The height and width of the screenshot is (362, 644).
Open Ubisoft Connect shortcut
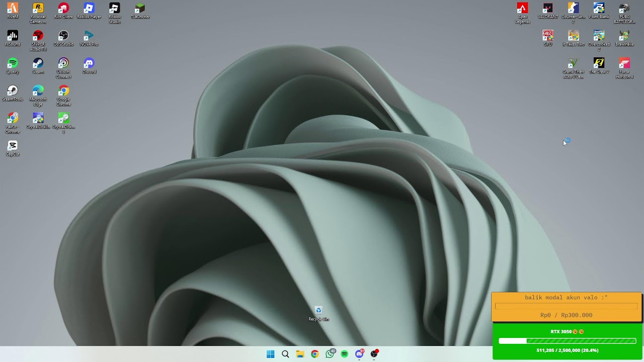click(x=63, y=68)
